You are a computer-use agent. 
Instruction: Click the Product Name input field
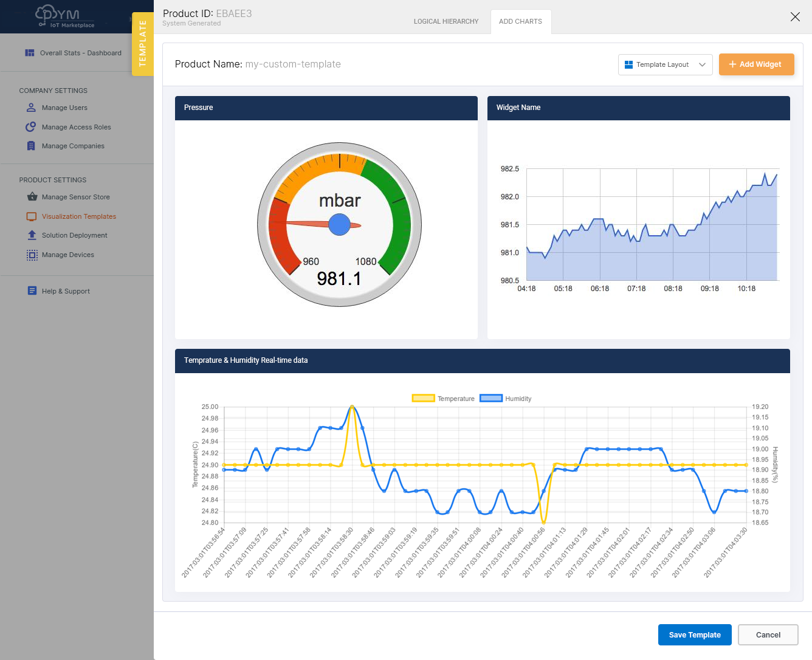(292, 64)
